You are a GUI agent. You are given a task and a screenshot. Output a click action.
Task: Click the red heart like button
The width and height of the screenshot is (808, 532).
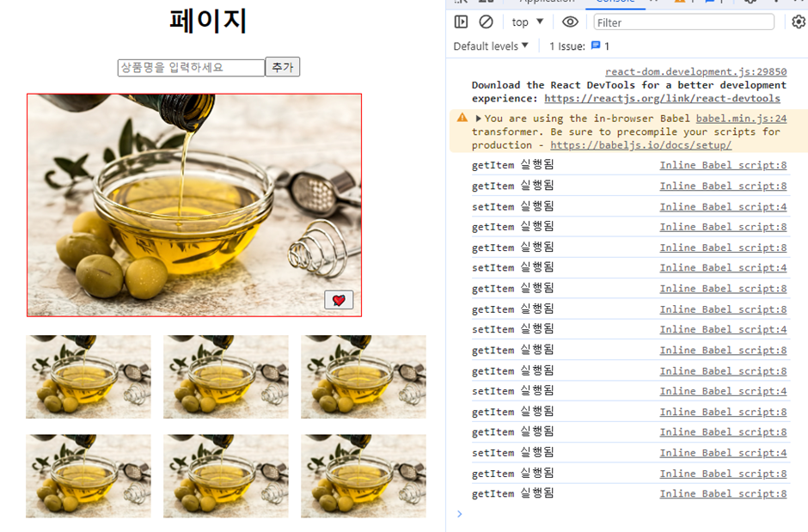click(339, 300)
